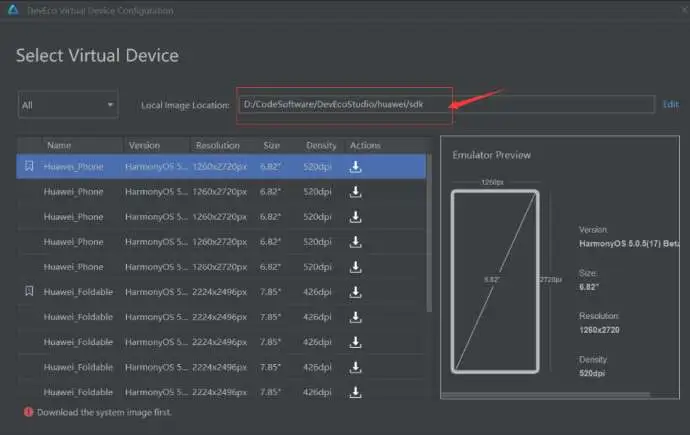Viewport: 690px width, 435px height.
Task: Open the All device type dropdown
Action: click(x=68, y=105)
